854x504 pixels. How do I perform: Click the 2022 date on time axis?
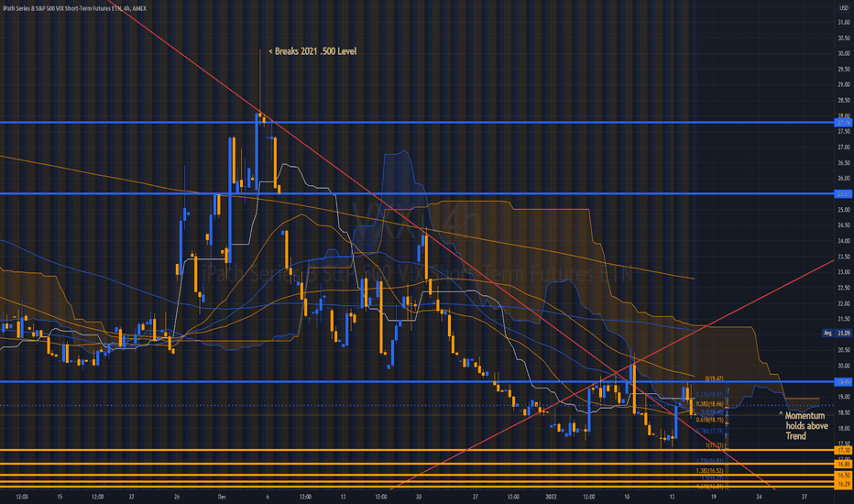point(552,497)
